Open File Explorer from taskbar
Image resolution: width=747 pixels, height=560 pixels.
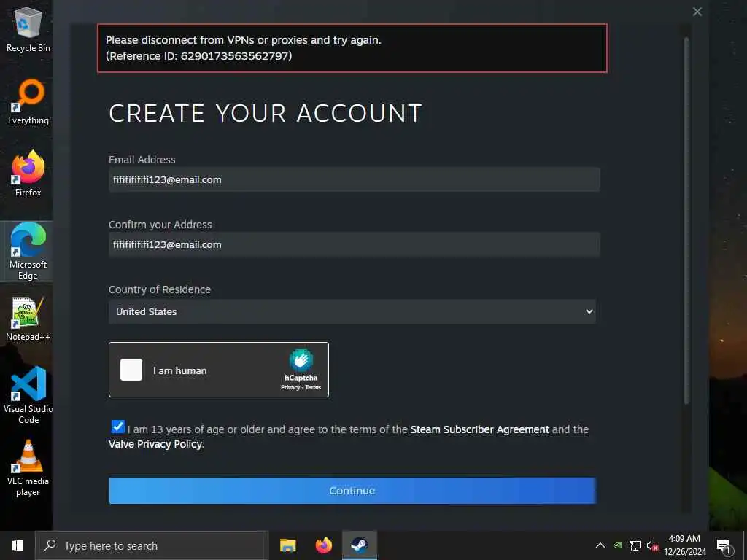pyautogui.click(x=287, y=545)
